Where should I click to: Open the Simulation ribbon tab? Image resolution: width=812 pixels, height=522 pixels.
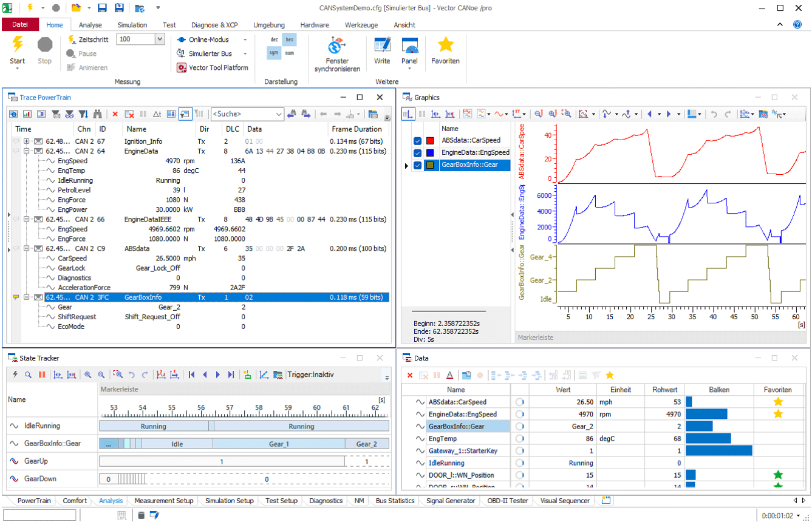[132, 25]
